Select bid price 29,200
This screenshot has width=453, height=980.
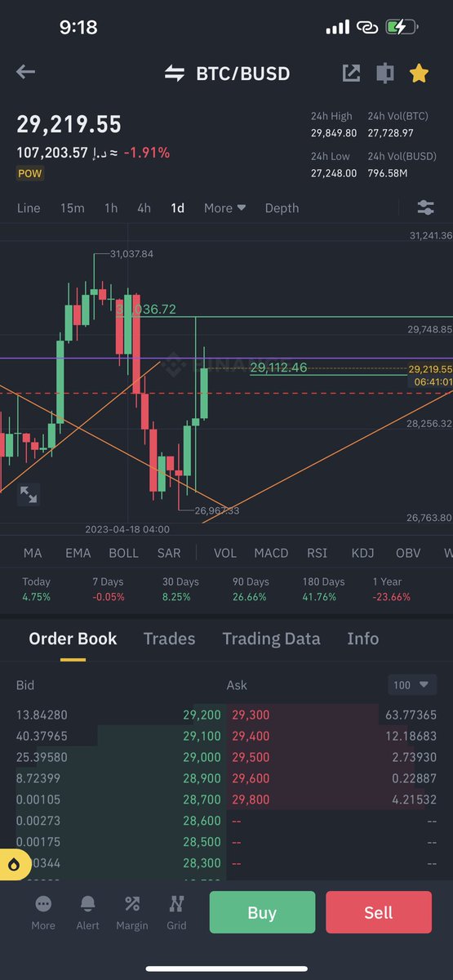tap(202, 715)
